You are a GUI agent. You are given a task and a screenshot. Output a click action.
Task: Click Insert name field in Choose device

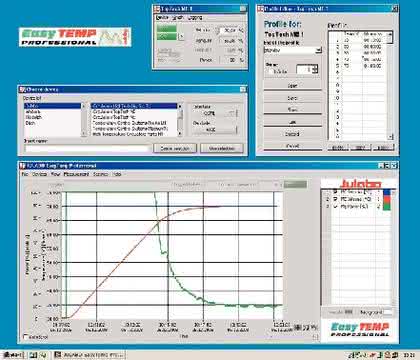[x=87, y=148]
